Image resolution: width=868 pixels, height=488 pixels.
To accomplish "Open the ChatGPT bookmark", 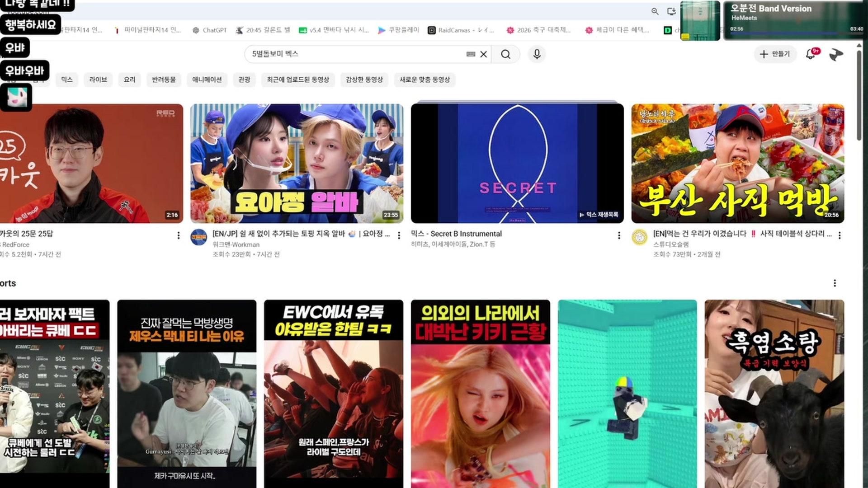I will [209, 30].
